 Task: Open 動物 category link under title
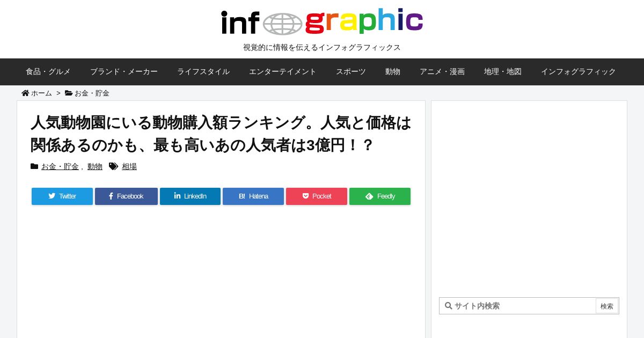(x=95, y=166)
